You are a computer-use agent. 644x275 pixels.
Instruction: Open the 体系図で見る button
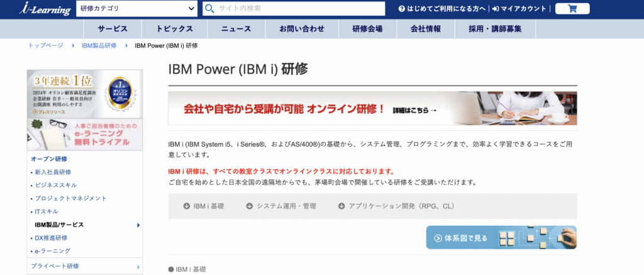point(501,237)
